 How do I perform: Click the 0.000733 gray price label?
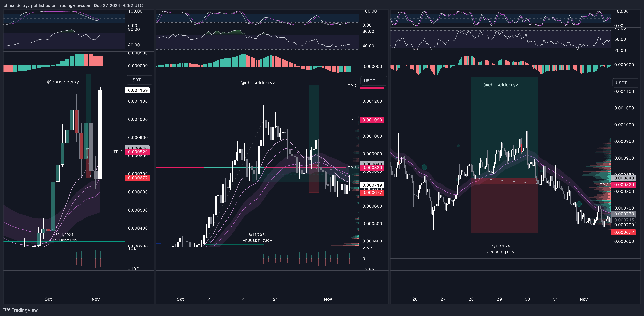coord(624,214)
